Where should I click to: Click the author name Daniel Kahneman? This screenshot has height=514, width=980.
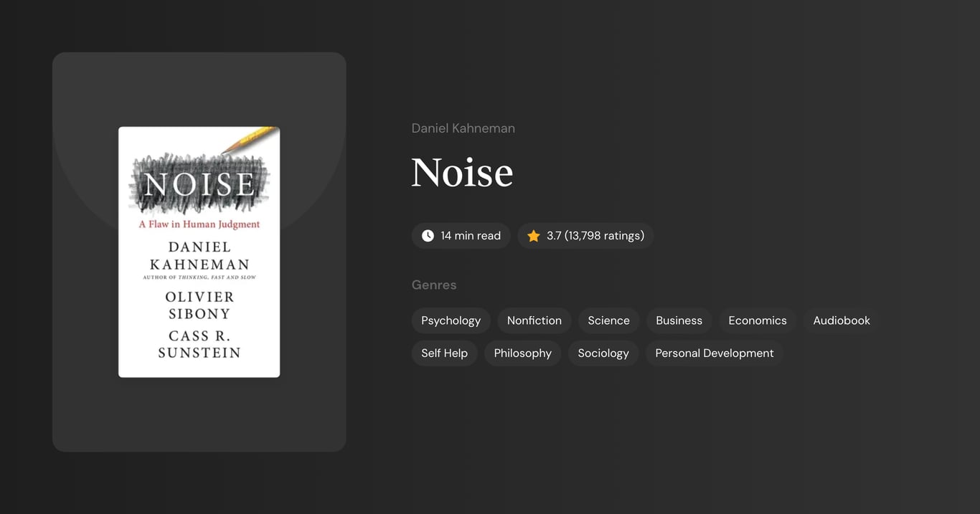(463, 128)
